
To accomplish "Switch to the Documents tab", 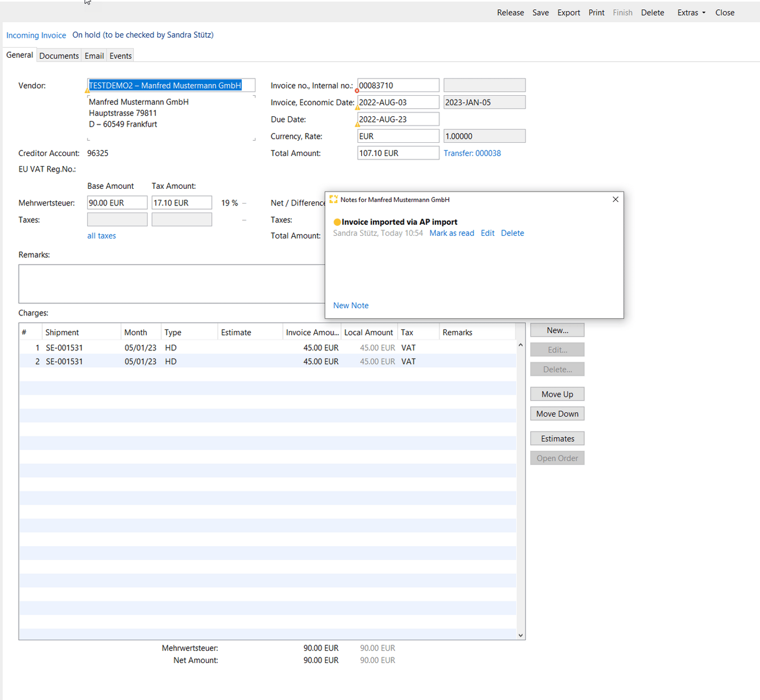I will pos(59,56).
